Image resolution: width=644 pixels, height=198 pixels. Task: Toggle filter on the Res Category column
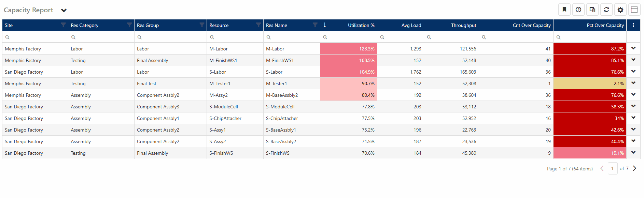click(x=129, y=25)
